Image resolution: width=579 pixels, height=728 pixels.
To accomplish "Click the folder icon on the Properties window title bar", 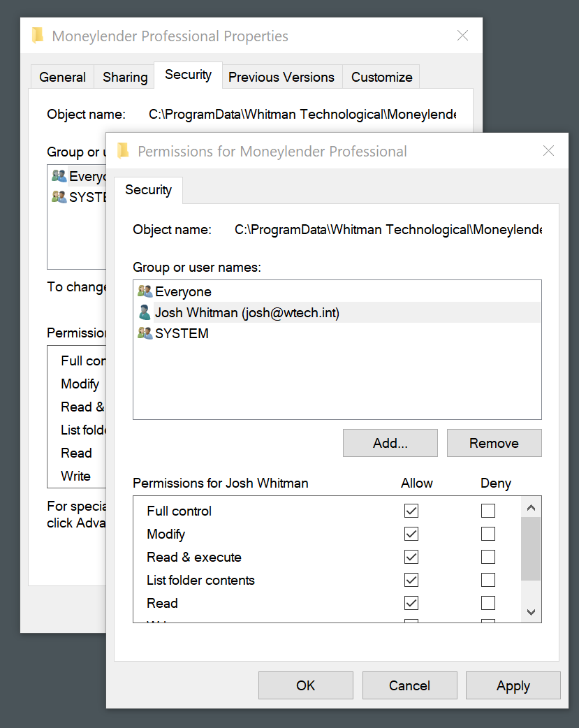I will click(x=38, y=35).
